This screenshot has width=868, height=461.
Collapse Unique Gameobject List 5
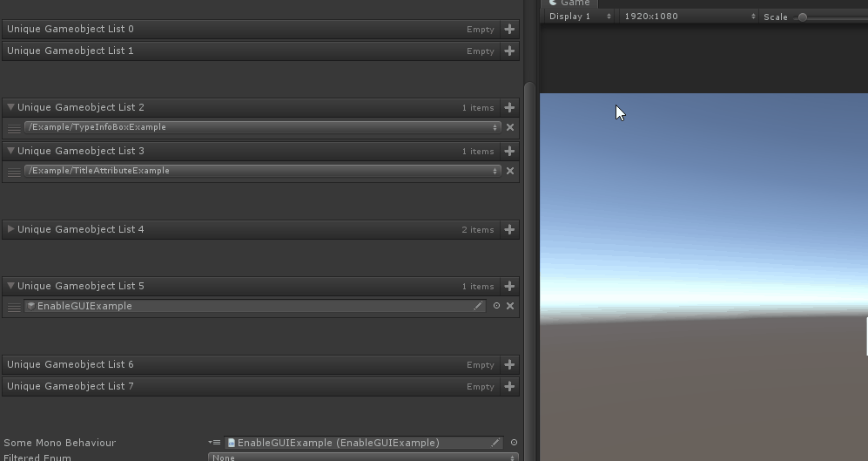pyautogui.click(x=10, y=285)
